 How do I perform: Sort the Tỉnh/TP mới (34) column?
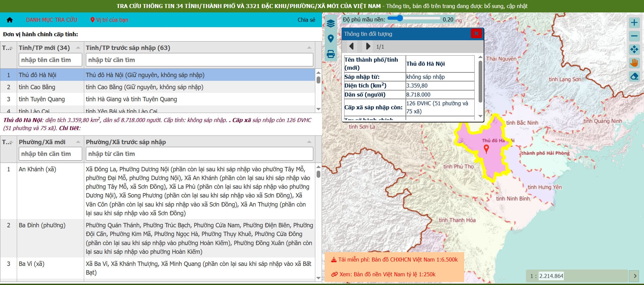(x=78, y=48)
